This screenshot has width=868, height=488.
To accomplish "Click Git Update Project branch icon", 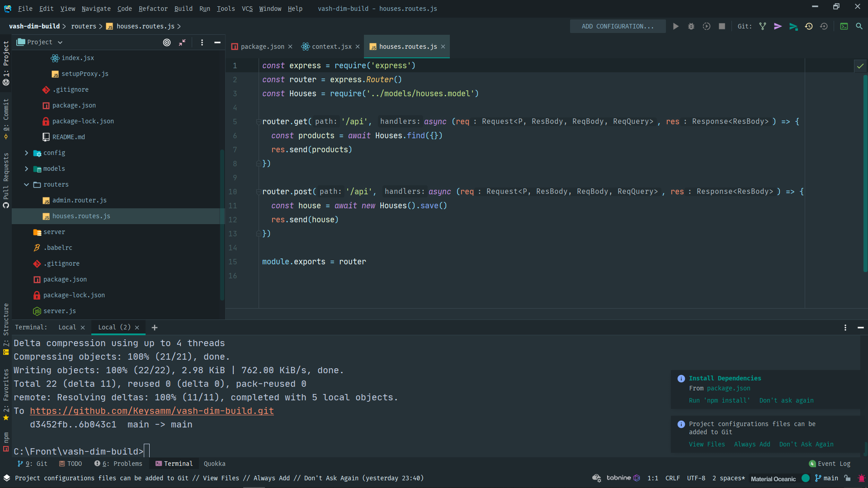I will [763, 27].
